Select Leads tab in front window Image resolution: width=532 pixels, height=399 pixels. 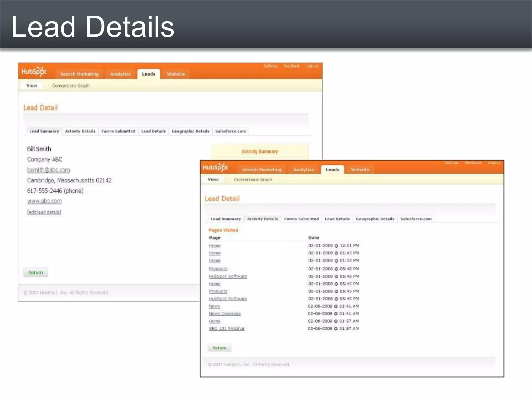[332, 170]
